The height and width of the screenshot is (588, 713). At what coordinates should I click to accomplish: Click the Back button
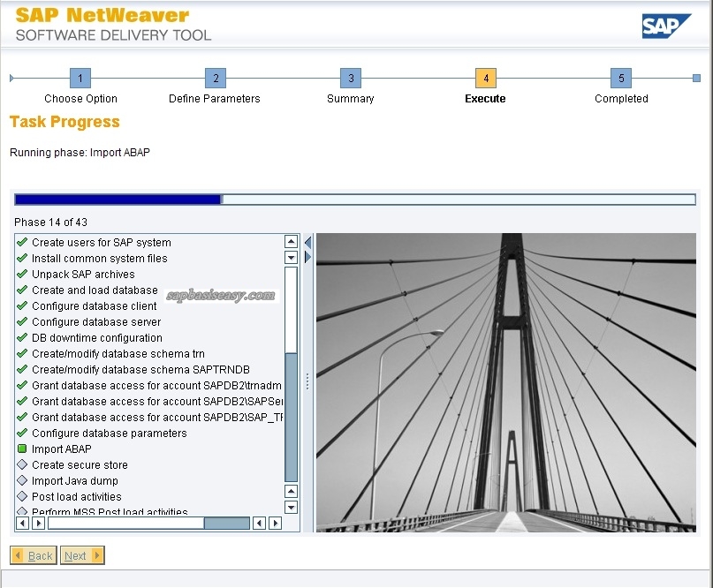point(34,555)
